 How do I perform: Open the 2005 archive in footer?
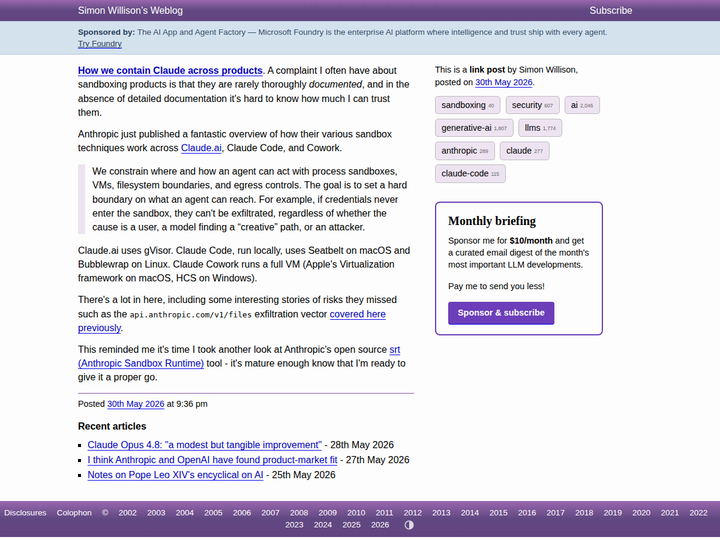213,513
